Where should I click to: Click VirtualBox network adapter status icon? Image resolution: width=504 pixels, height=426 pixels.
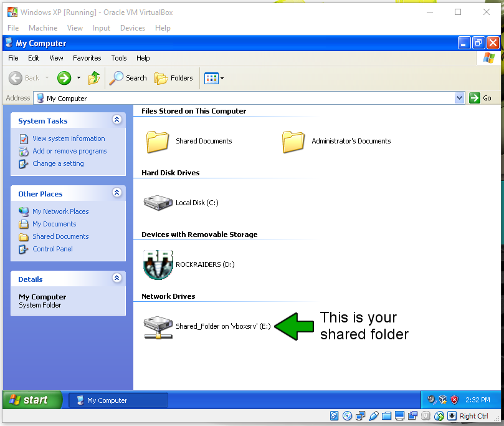[360, 416]
